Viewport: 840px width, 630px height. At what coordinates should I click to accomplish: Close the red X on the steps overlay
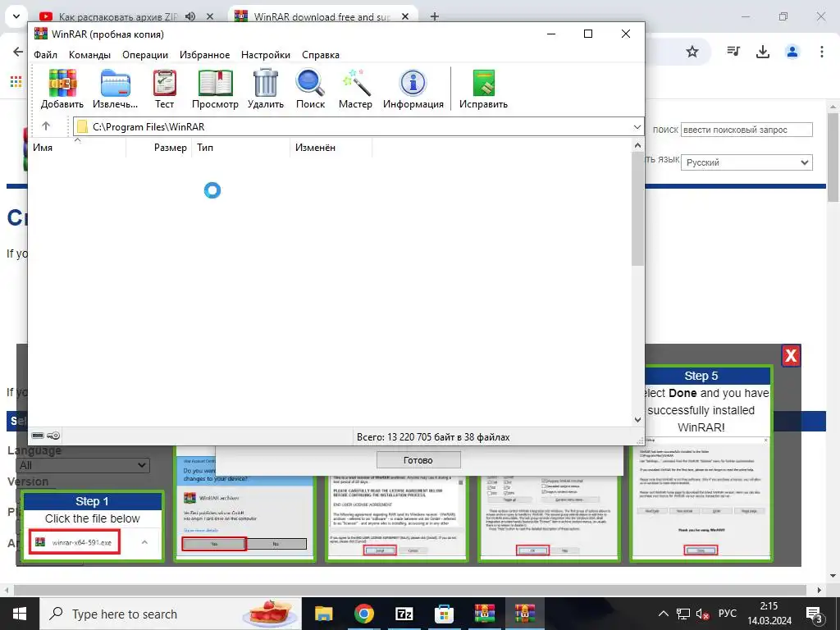point(791,356)
